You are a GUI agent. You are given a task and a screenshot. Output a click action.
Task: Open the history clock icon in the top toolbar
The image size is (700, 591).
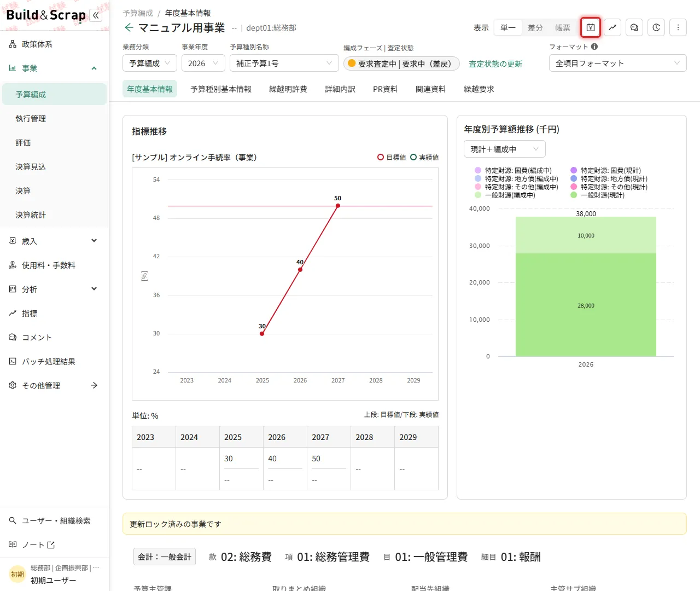point(656,27)
